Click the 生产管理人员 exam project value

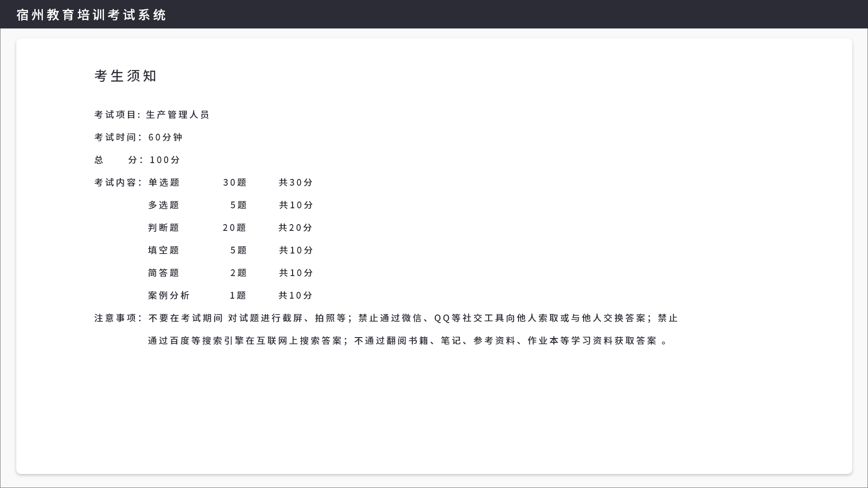click(x=178, y=115)
